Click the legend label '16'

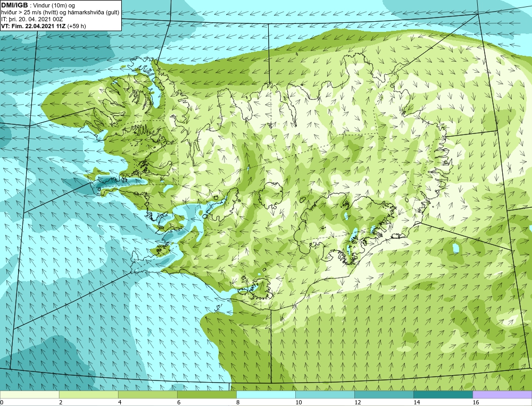point(476,402)
